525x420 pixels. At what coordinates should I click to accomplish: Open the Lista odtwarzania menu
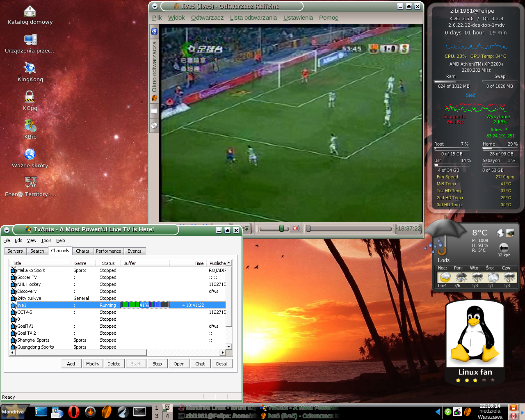point(253,18)
